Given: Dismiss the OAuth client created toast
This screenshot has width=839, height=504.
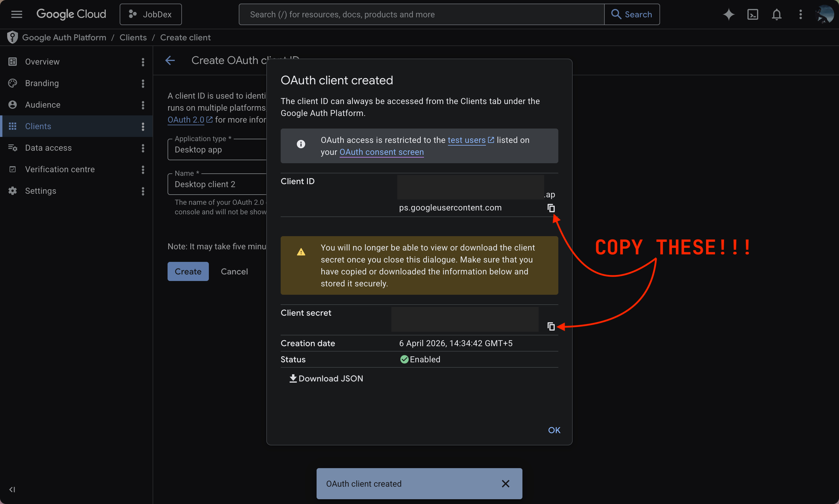Looking at the screenshot, I should click(505, 484).
